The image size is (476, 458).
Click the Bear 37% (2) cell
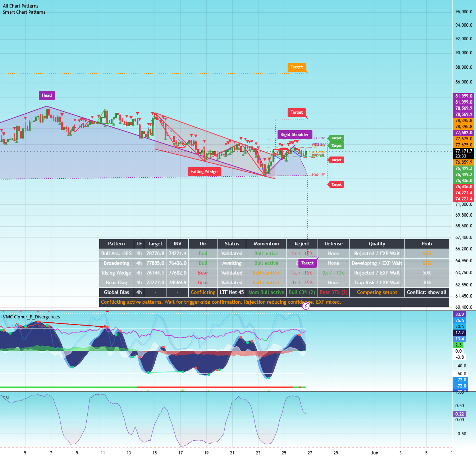coord(334,292)
